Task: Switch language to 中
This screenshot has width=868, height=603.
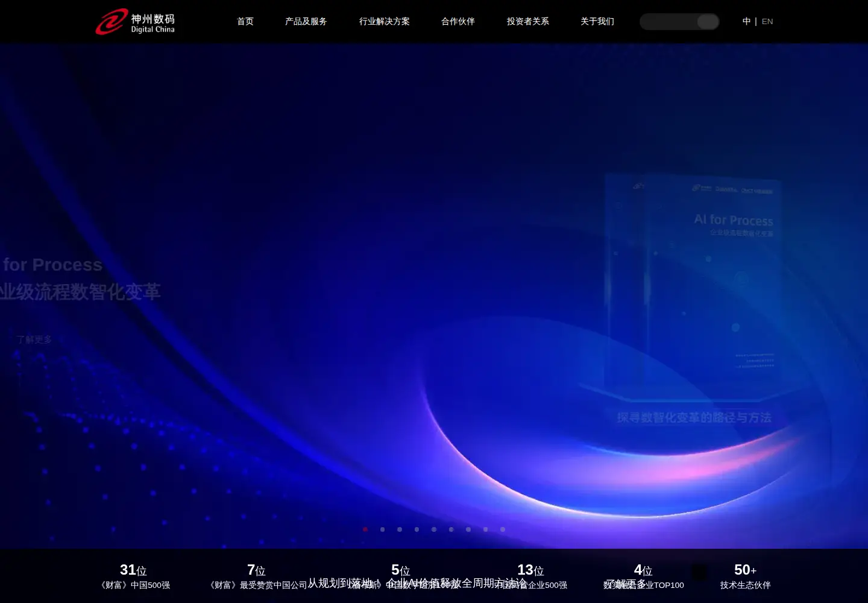Action: pos(746,22)
